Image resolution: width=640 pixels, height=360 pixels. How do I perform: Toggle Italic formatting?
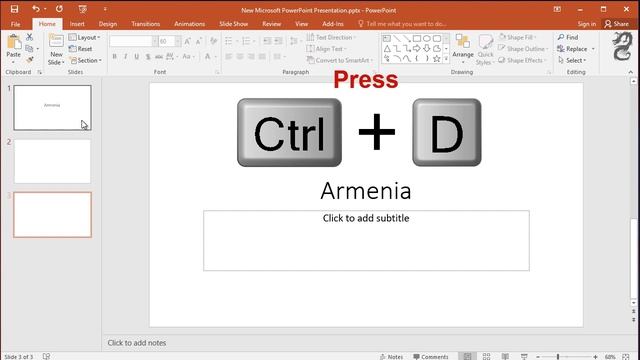pos(125,56)
